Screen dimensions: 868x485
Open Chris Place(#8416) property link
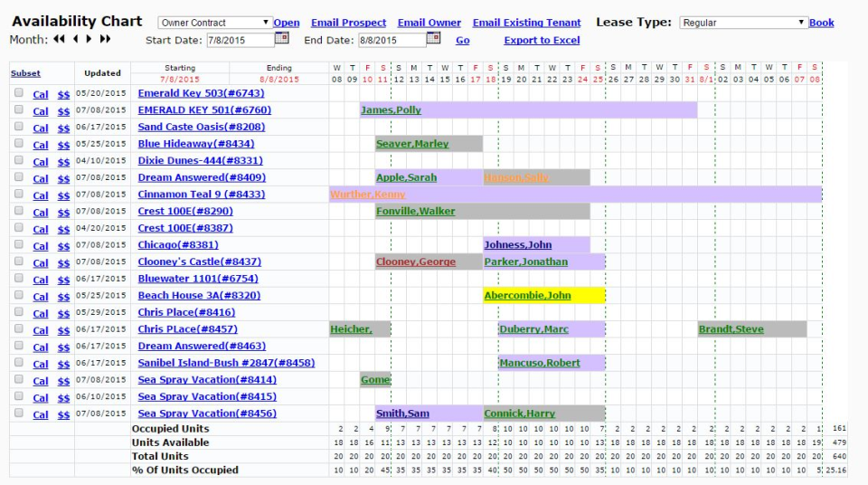[x=186, y=312]
